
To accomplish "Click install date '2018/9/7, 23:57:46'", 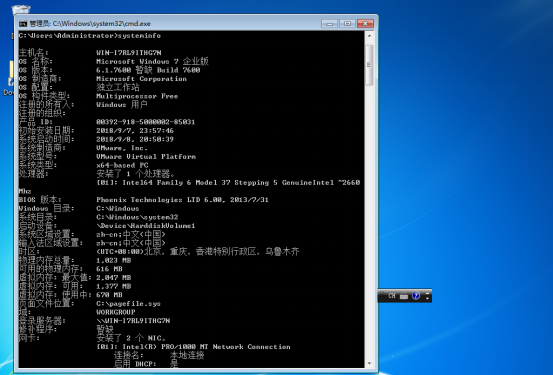I will coord(135,131).
